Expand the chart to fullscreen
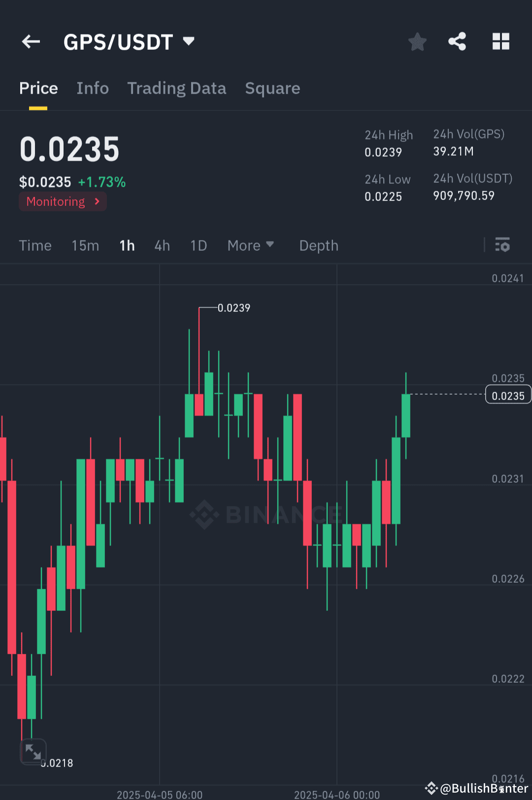Image resolution: width=532 pixels, height=800 pixels. pos(33,751)
